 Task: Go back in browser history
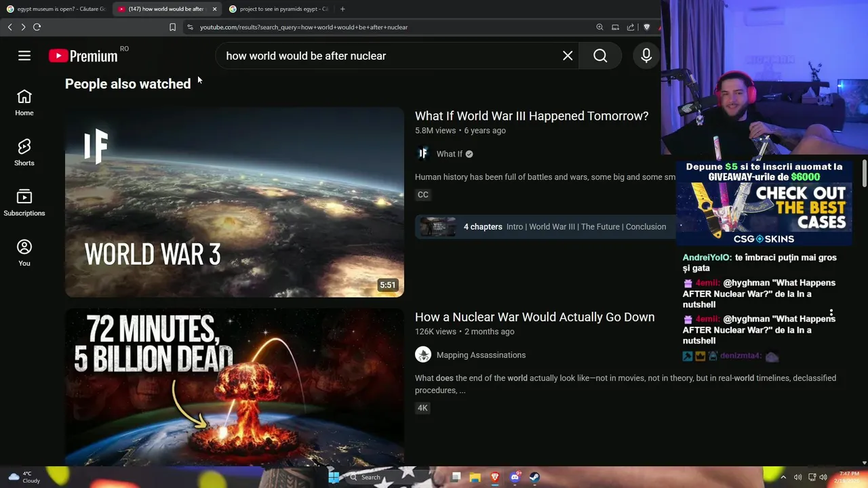9,27
